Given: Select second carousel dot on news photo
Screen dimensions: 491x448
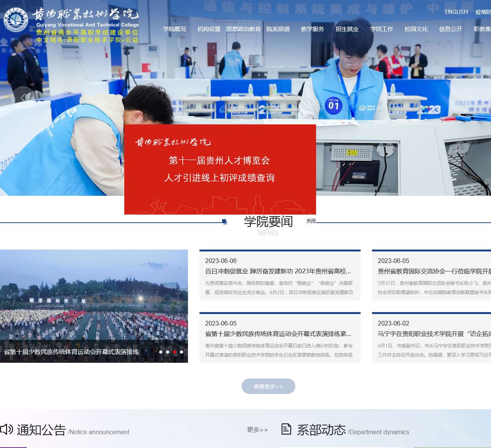Looking at the screenshot, I should 168,352.
